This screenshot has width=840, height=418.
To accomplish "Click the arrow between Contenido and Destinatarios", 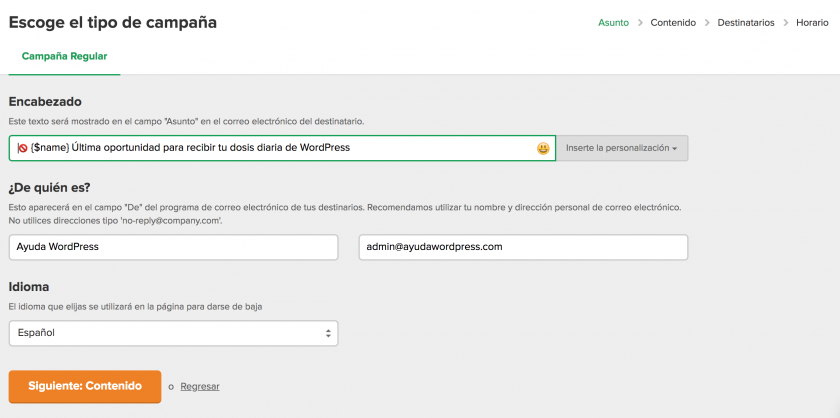I will (707, 22).
